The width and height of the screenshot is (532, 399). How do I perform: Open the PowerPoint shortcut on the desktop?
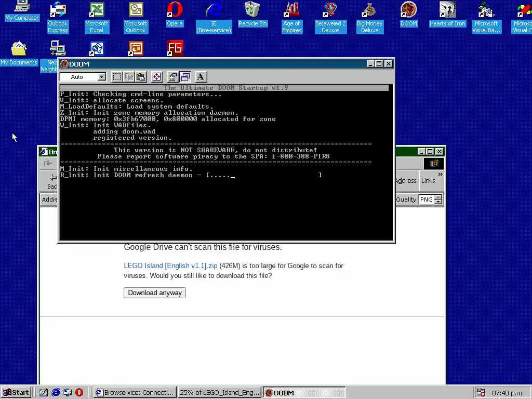136,48
